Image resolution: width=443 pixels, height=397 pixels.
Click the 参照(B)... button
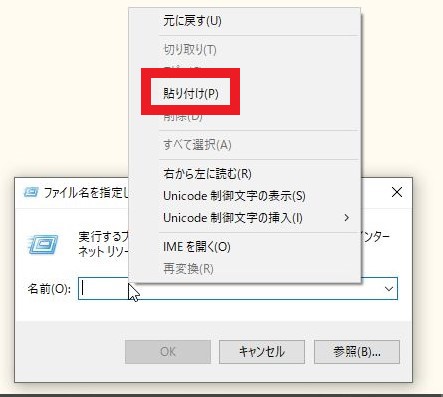coord(357,352)
